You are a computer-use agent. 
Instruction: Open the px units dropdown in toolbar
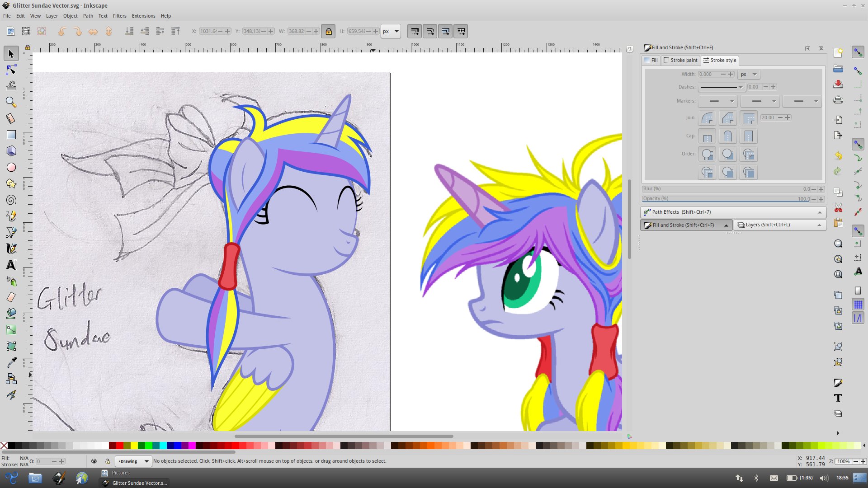pyautogui.click(x=391, y=31)
